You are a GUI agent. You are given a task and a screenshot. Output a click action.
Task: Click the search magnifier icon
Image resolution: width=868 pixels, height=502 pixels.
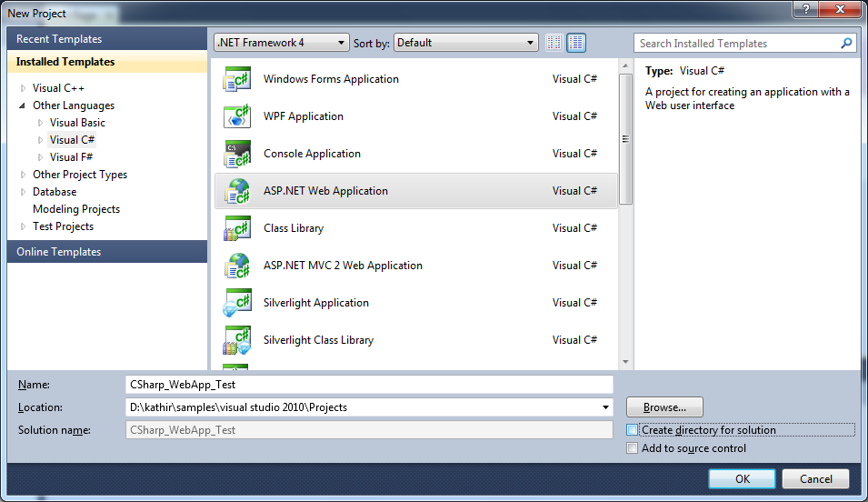846,43
